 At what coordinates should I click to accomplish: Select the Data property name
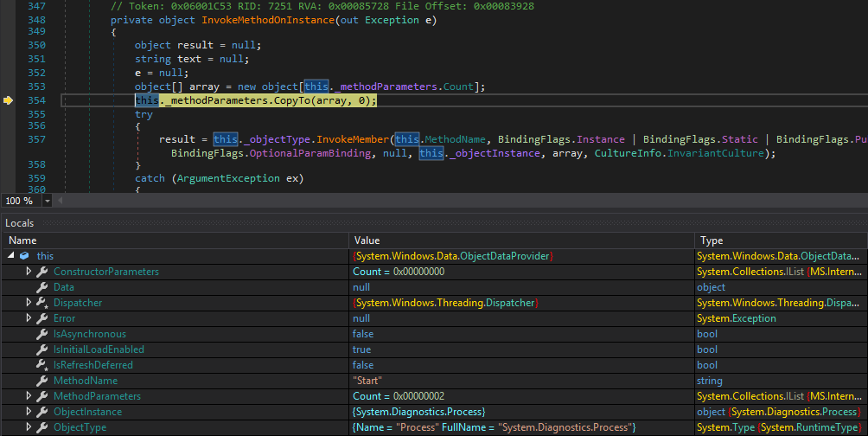tap(64, 287)
